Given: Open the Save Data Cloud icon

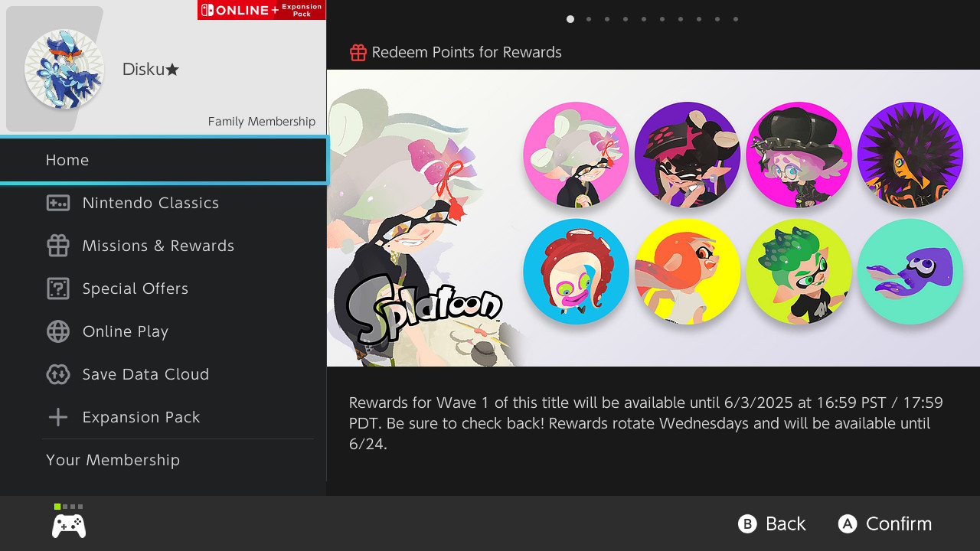Looking at the screenshot, I should click(x=58, y=374).
